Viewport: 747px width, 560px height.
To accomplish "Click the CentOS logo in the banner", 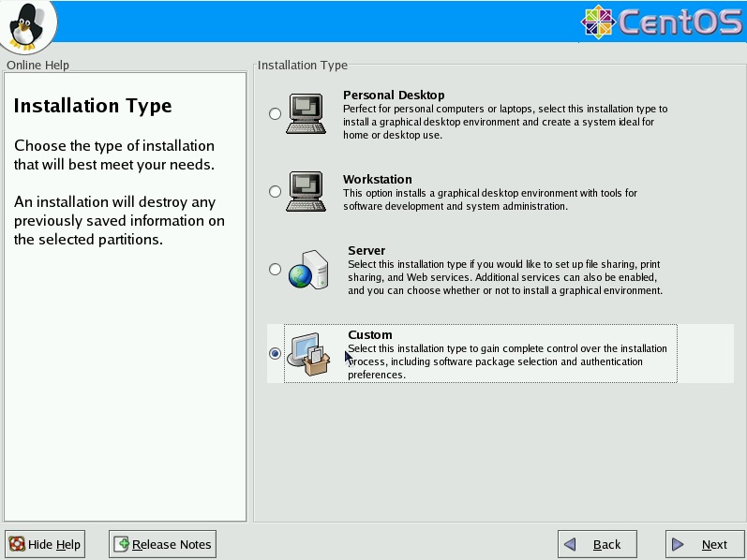I will (x=662, y=22).
